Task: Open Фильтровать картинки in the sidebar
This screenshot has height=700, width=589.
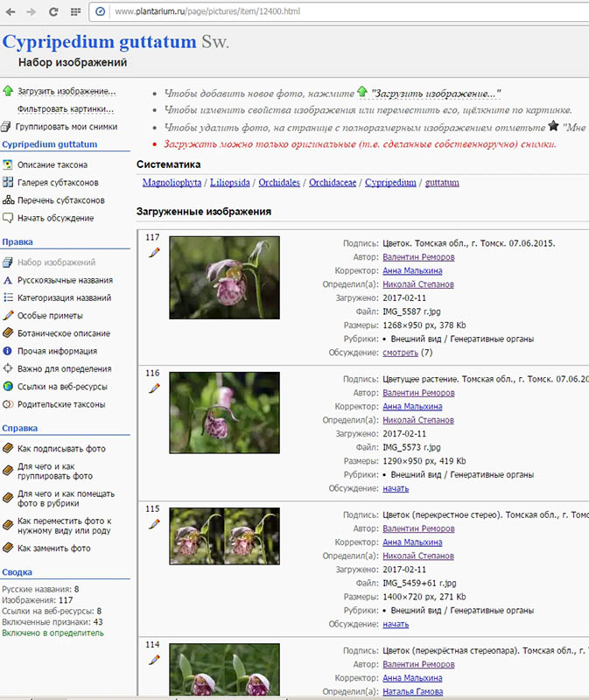Action: coord(66,109)
